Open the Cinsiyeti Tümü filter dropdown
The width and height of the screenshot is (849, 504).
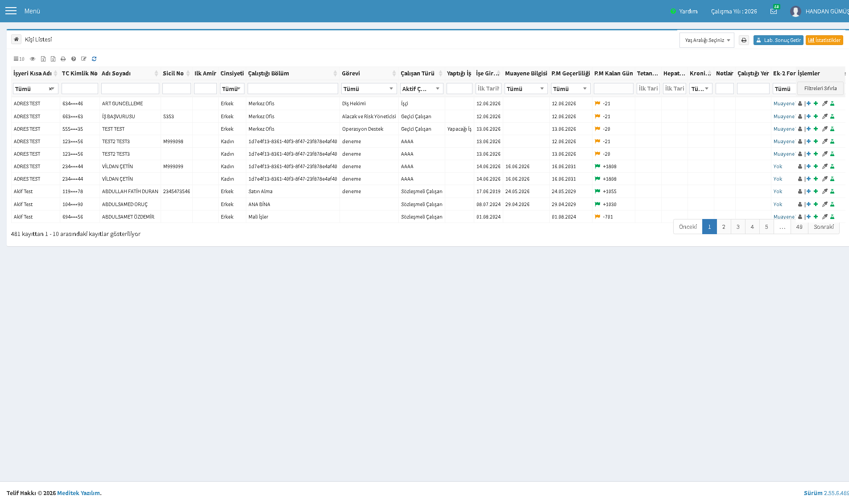pyautogui.click(x=232, y=89)
